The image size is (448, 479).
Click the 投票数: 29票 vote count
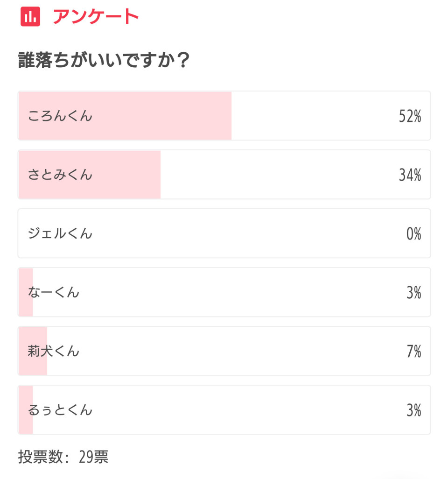tap(63, 457)
